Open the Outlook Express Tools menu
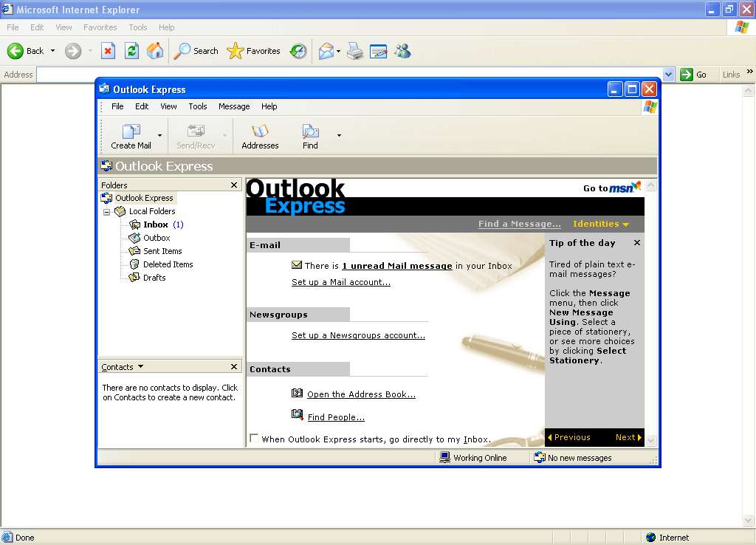 pyautogui.click(x=198, y=106)
